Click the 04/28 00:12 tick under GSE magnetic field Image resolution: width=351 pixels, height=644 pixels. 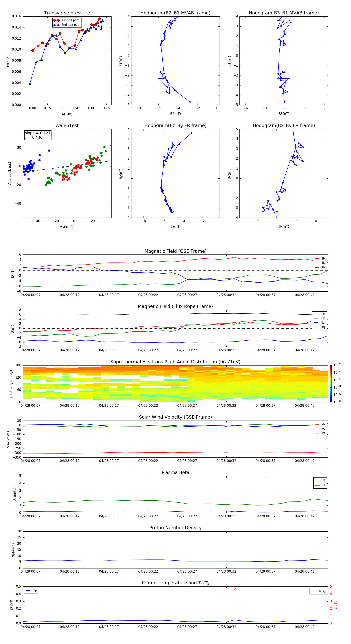tap(70, 295)
